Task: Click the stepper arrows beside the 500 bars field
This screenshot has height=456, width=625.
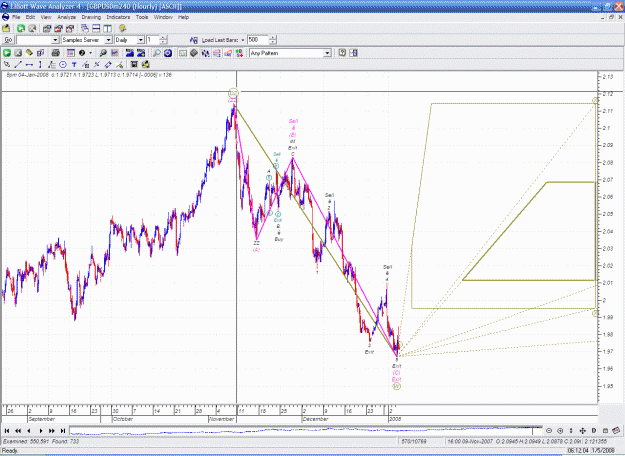Action: pos(273,40)
